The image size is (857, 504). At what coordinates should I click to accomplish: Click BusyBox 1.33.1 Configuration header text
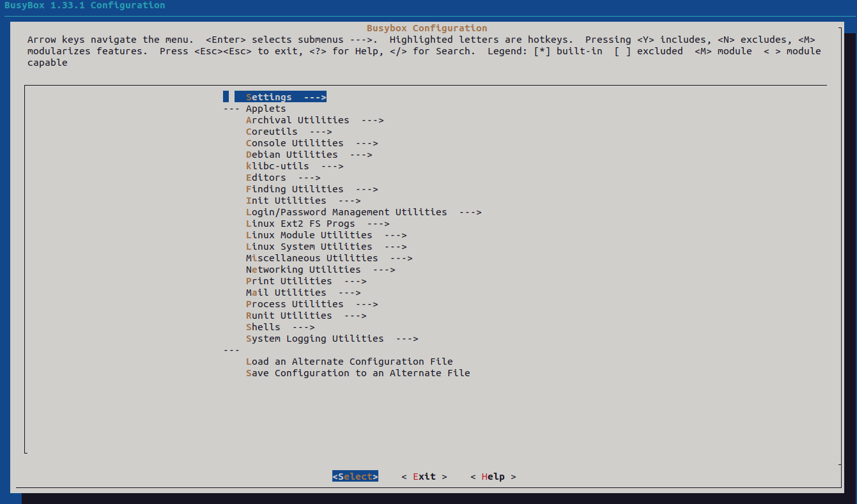tap(85, 5)
